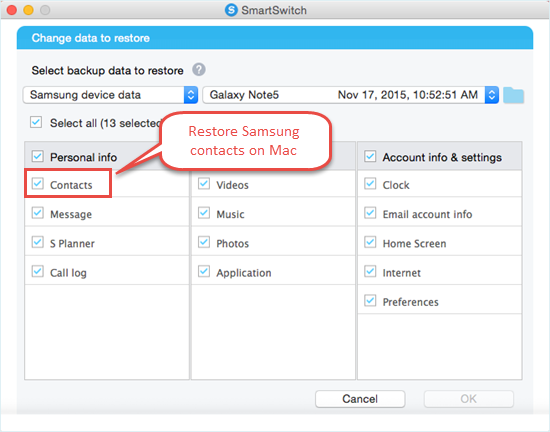This screenshot has height=432, width=550.
Task: Click the Cancel button
Action: [x=360, y=399]
